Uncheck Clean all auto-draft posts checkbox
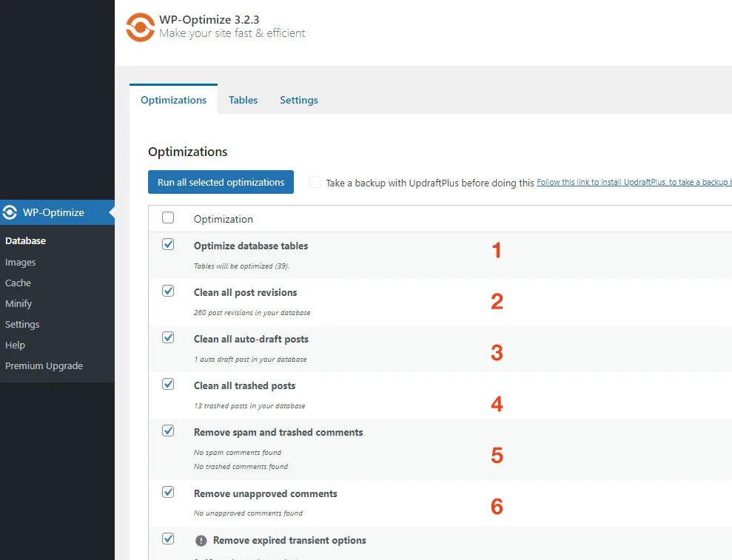732x560 pixels. coord(168,337)
